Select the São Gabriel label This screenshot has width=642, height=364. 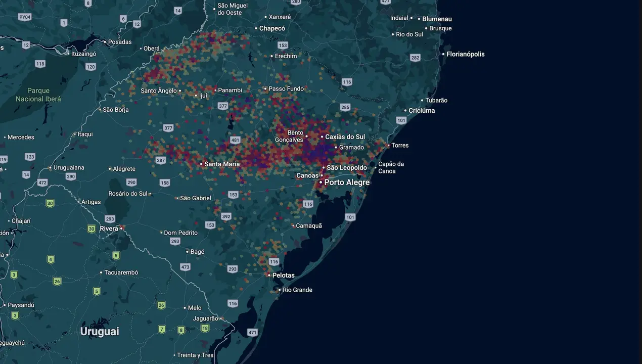click(196, 198)
